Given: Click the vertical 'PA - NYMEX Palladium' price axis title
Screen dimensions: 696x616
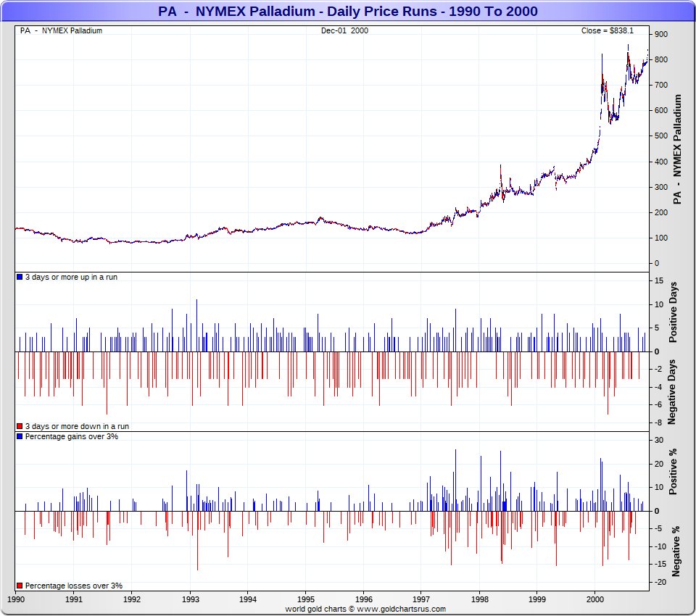Looking at the screenshot, I should click(678, 149).
